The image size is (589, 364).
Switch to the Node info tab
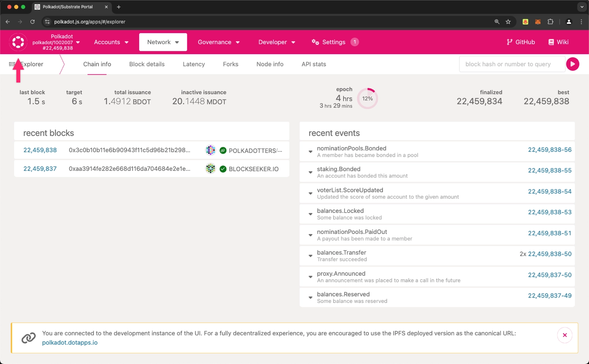click(270, 64)
